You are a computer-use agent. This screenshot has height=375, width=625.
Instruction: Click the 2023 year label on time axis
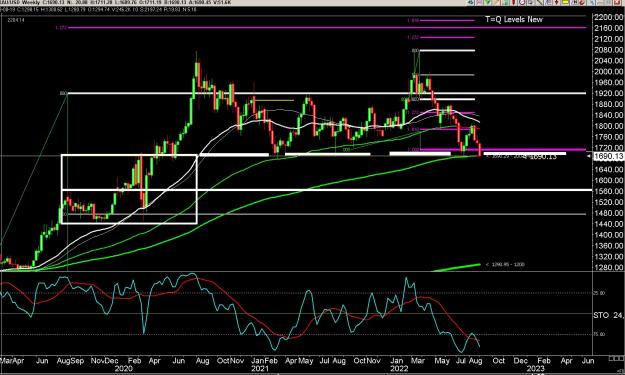pos(535,369)
